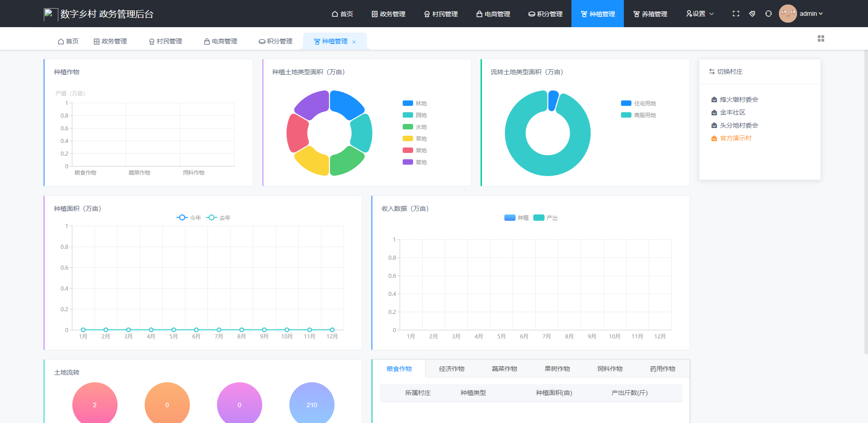The width and height of the screenshot is (868, 423).
Task: Select village 烽火墩村委会
Action: pos(739,100)
